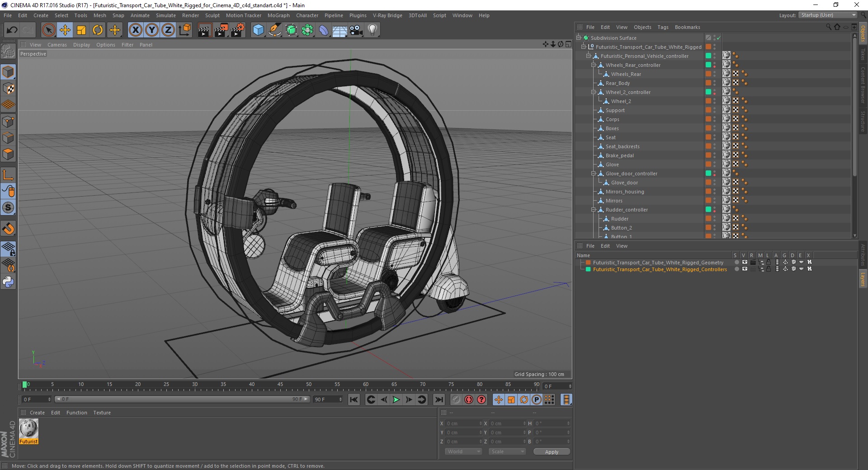Click the X position input field

[464, 423]
